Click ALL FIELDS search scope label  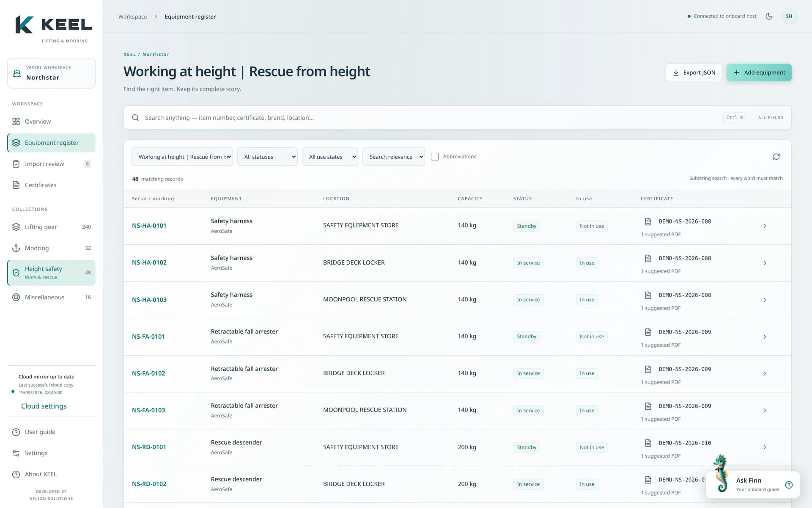(x=771, y=118)
